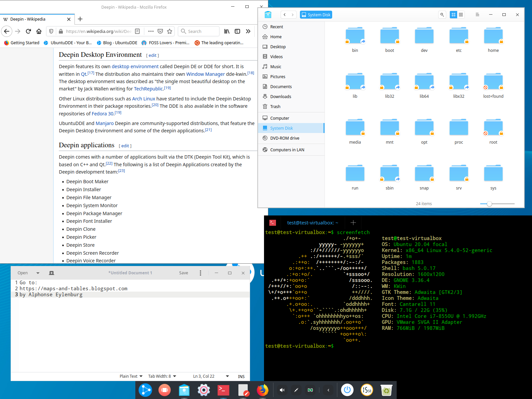Adjust the file manager icon size slider
The height and width of the screenshot is (399, 532).
(x=489, y=204)
